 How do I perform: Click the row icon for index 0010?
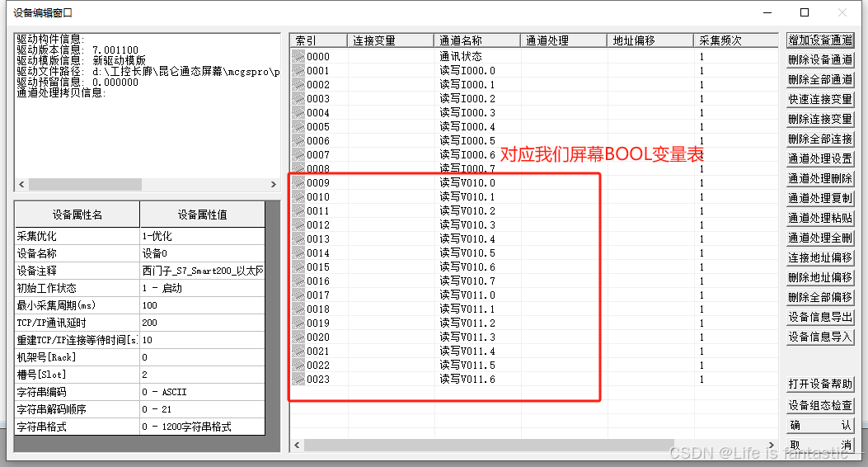click(298, 196)
